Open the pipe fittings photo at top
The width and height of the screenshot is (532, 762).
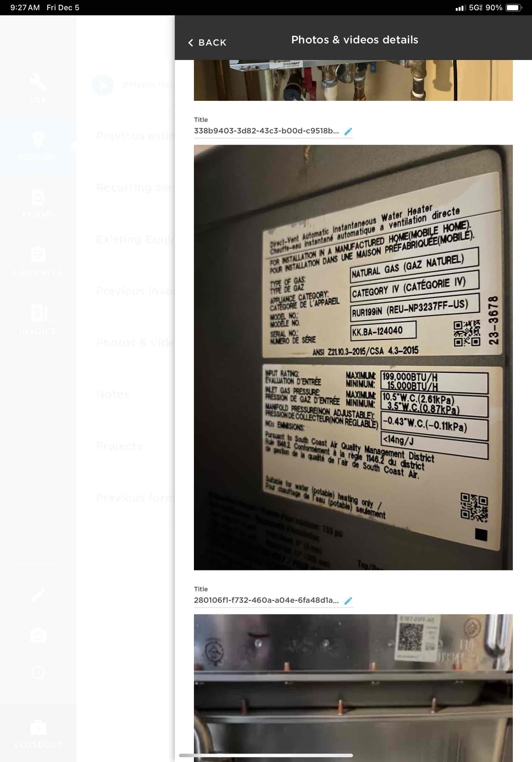(x=353, y=80)
